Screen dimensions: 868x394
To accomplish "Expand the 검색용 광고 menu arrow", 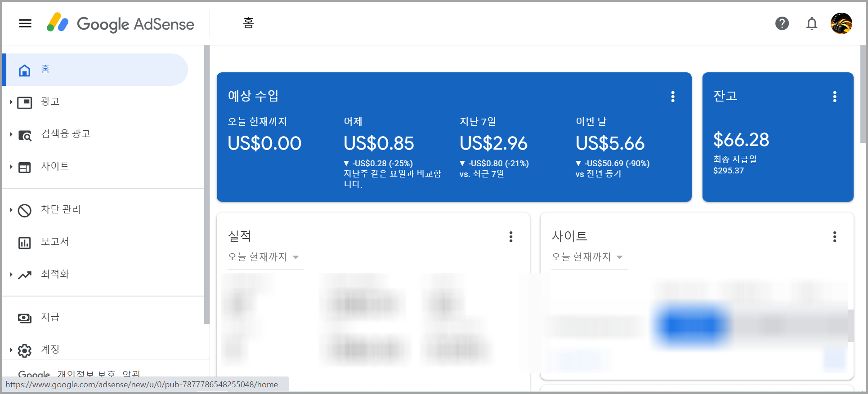I will (11, 134).
